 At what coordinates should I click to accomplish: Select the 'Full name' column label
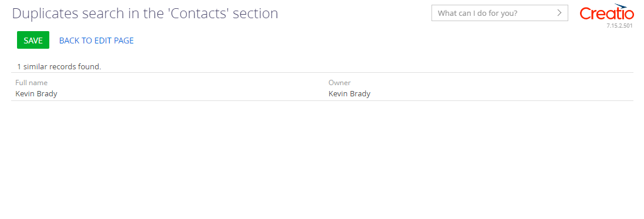pos(32,83)
